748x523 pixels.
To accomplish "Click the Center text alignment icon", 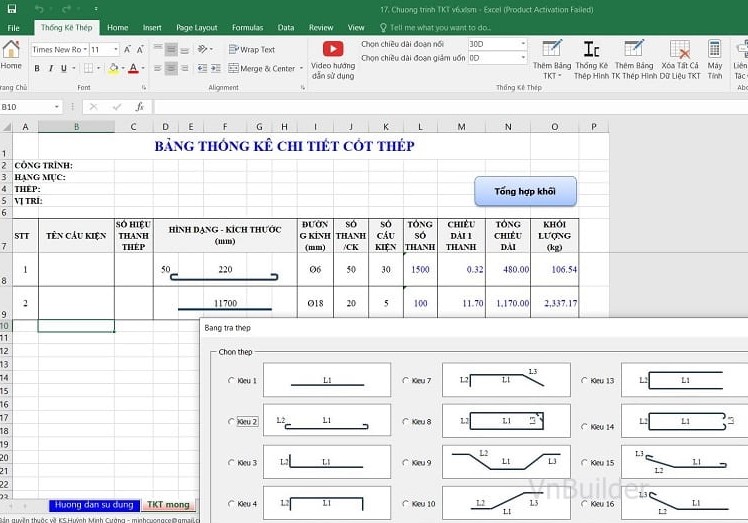I will click(171, 68).
